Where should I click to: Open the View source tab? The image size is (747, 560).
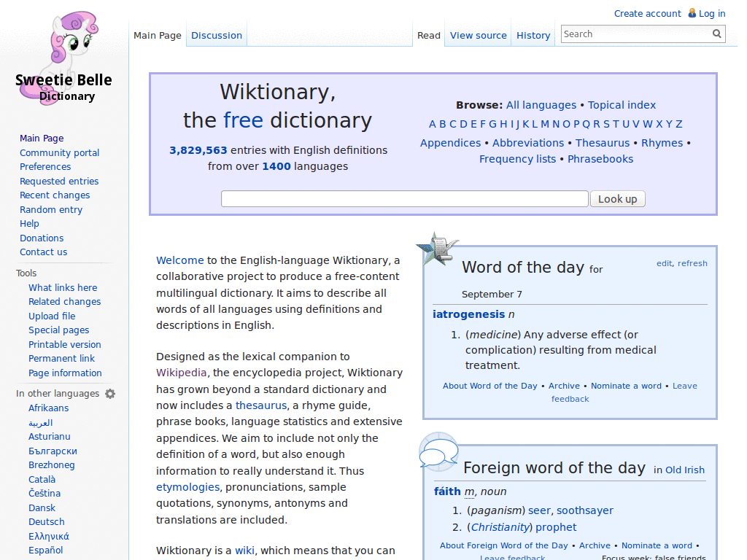click(x=479, y=35)
